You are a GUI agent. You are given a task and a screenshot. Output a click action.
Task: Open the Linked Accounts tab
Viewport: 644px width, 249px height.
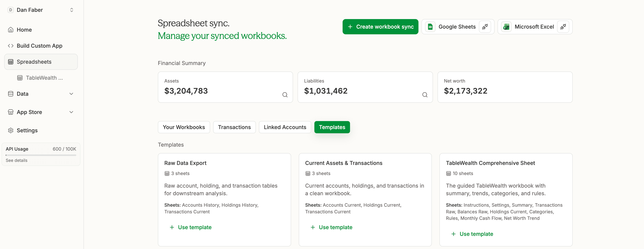(x=285, y=127)
